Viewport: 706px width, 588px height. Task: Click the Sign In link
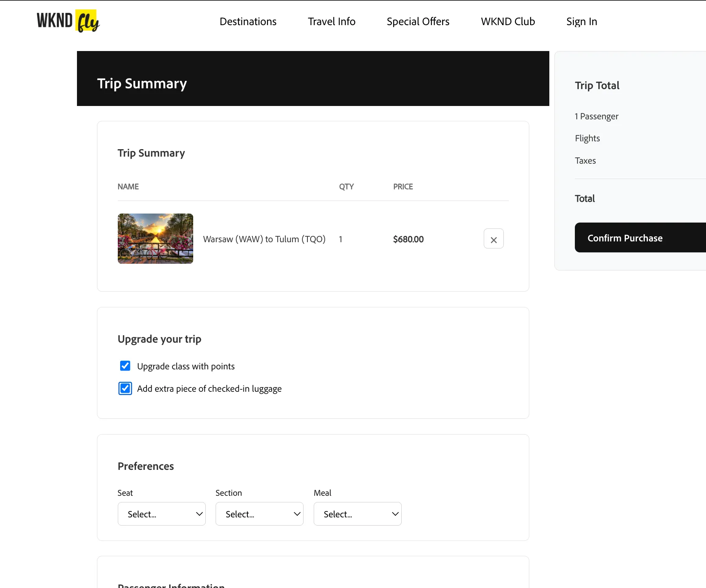point(582,22)
